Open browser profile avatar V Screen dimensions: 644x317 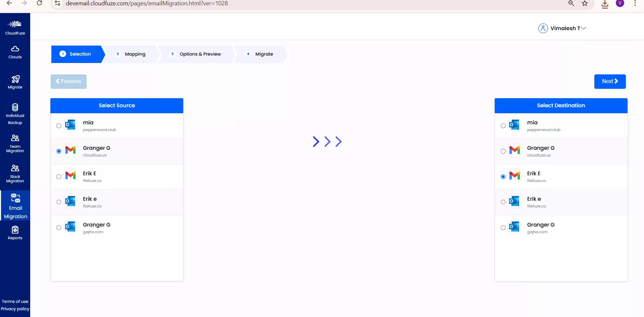[620, 3]
